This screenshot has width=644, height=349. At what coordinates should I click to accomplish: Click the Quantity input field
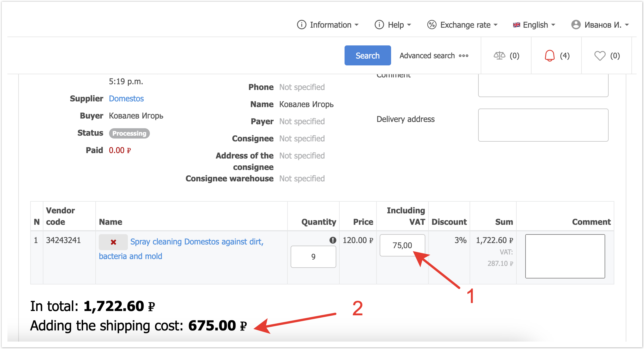pyautogui.click(x=313, y=257)
